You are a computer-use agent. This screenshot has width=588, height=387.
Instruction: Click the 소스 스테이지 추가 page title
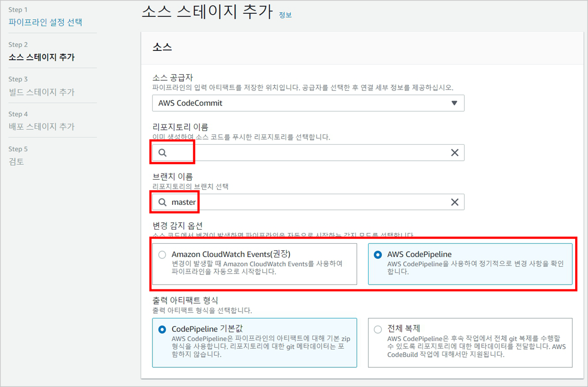[x=207, y=12]
